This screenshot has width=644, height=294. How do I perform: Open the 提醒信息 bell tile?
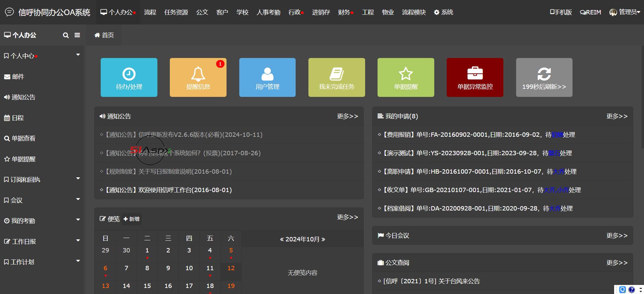tap(198, 77)
